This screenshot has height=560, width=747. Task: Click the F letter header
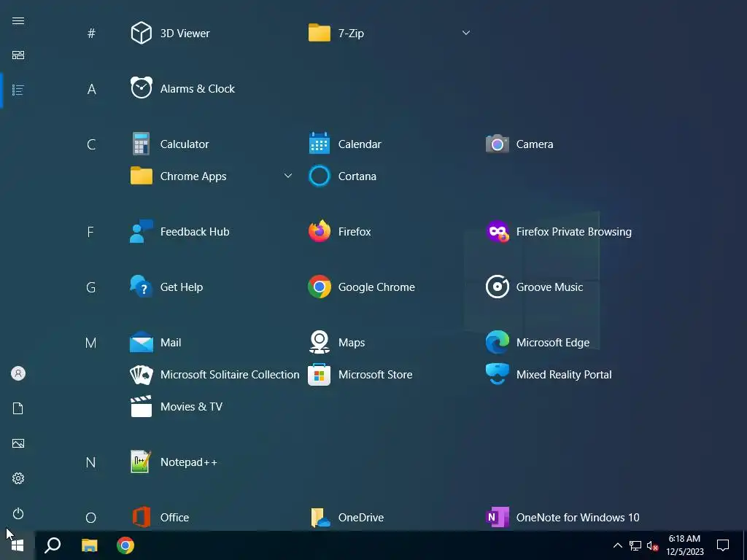tap(90, 232)
